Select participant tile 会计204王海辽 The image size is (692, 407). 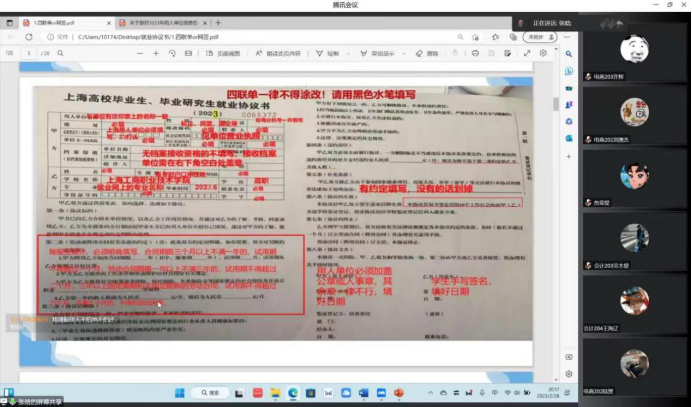(634, 302)
